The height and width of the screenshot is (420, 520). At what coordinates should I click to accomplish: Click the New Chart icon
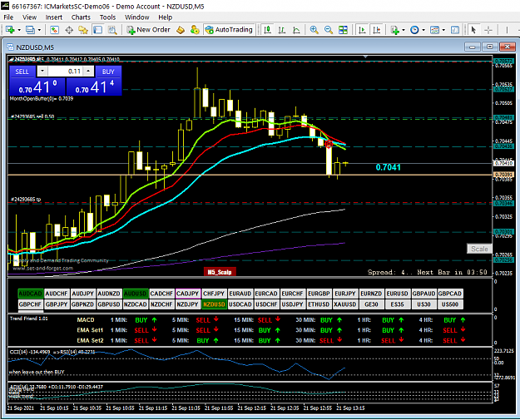[x=10, y=30]
